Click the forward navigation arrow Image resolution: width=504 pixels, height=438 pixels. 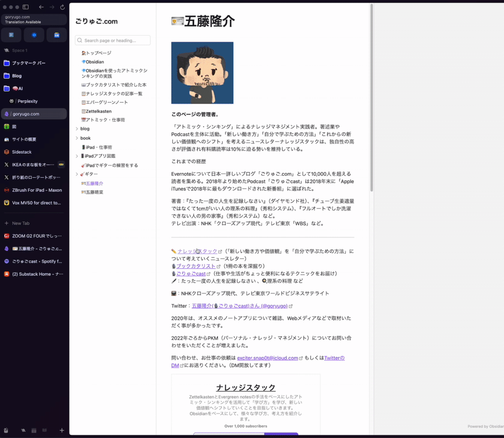coord(51,7)
